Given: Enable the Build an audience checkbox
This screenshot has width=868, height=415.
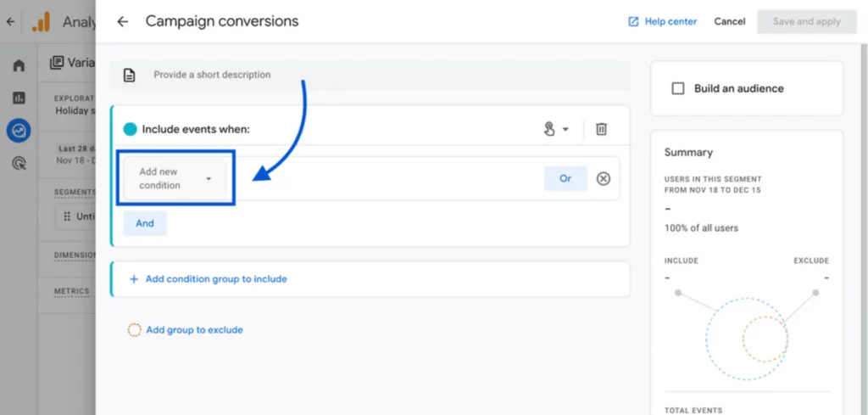Looking at the screenshot, I should [x=678, y=88].
